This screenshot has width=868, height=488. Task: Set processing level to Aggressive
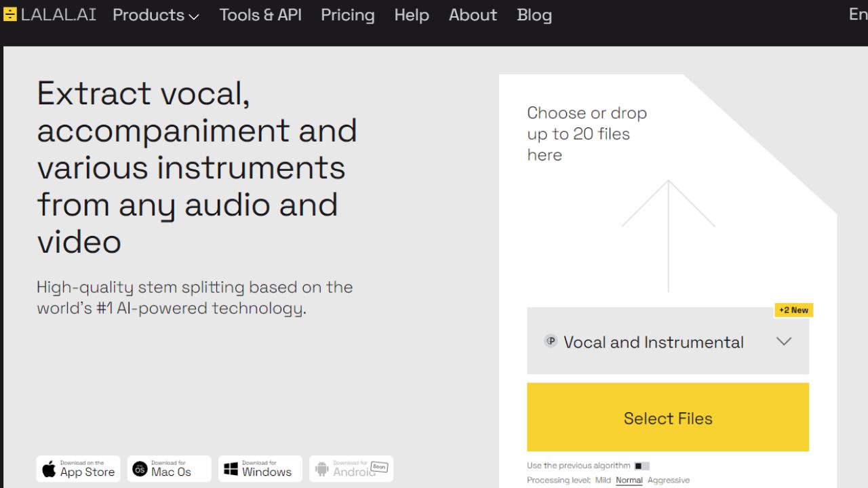click(668, 481)
